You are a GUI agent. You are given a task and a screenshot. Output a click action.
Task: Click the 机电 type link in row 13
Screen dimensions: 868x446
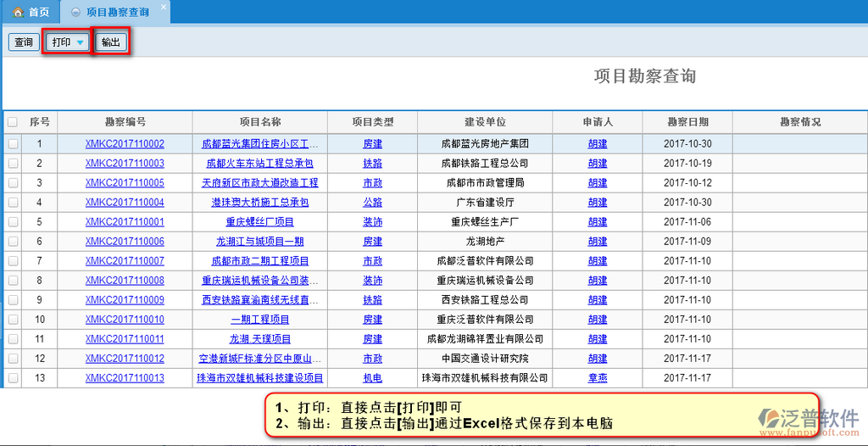tap(372, 378)
